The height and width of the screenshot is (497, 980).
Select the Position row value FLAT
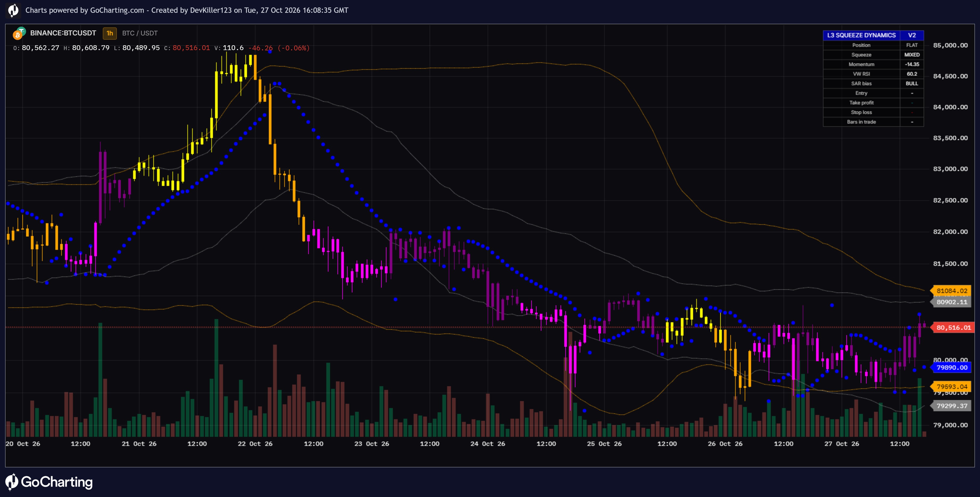(912, 45)
